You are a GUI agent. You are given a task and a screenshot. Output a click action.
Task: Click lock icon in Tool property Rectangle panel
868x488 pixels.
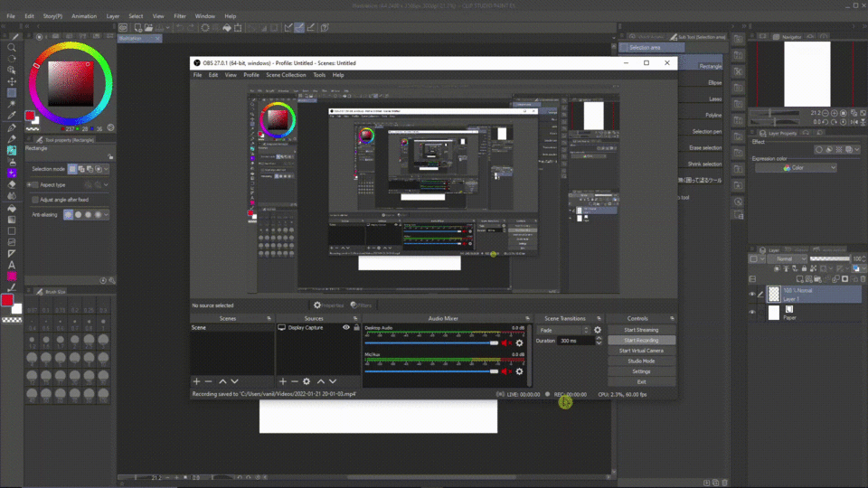click(110, 156)
